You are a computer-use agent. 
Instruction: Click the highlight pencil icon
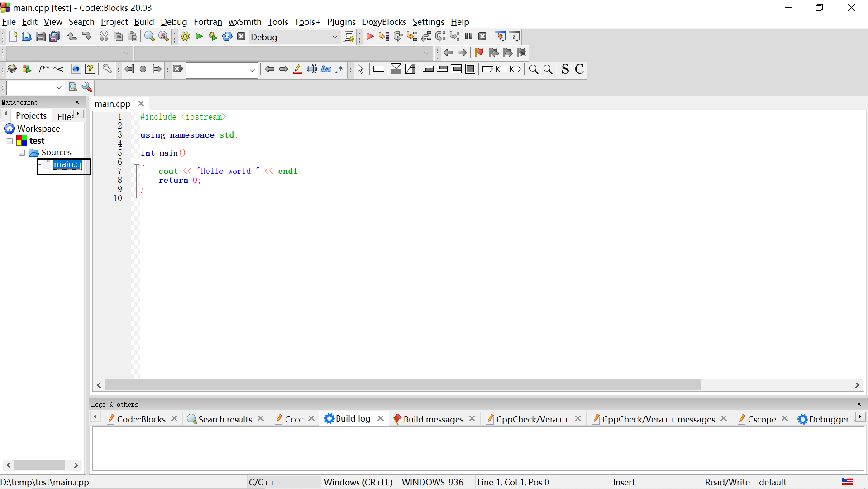click(x=298, y=69)
